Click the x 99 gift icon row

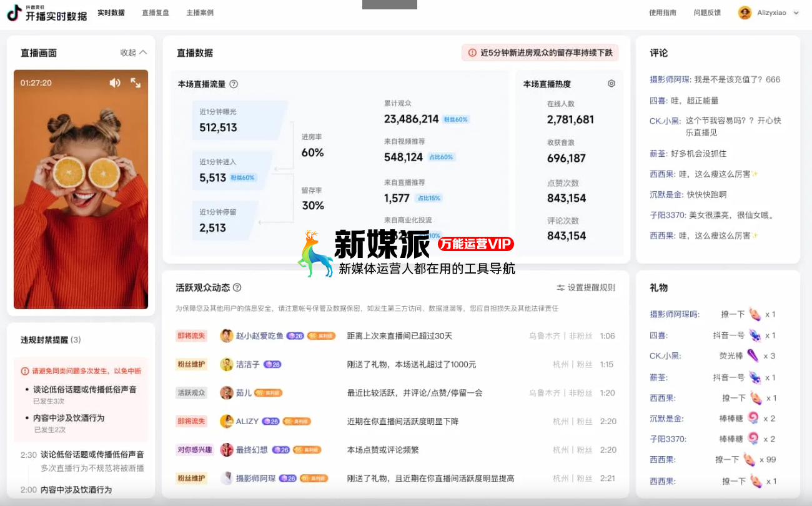pyautogui.click(x=748, y=460)
